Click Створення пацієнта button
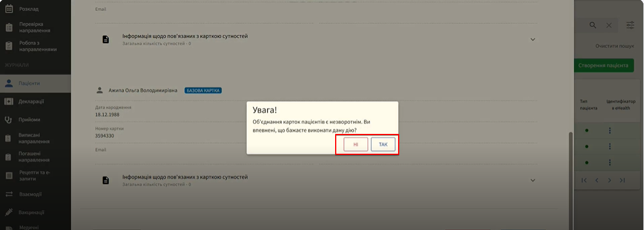This screenshot has height=230, width=644. [x=603, y=66]
